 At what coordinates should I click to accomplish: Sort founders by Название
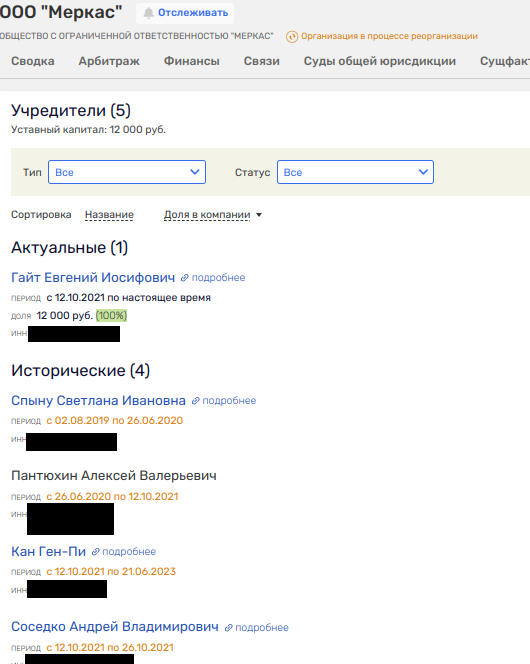coord(109,215)
